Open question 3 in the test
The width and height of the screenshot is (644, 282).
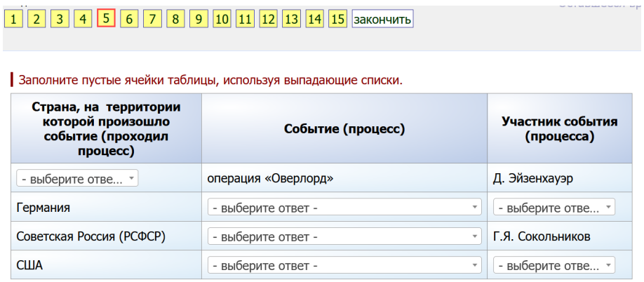coord(59,19)
